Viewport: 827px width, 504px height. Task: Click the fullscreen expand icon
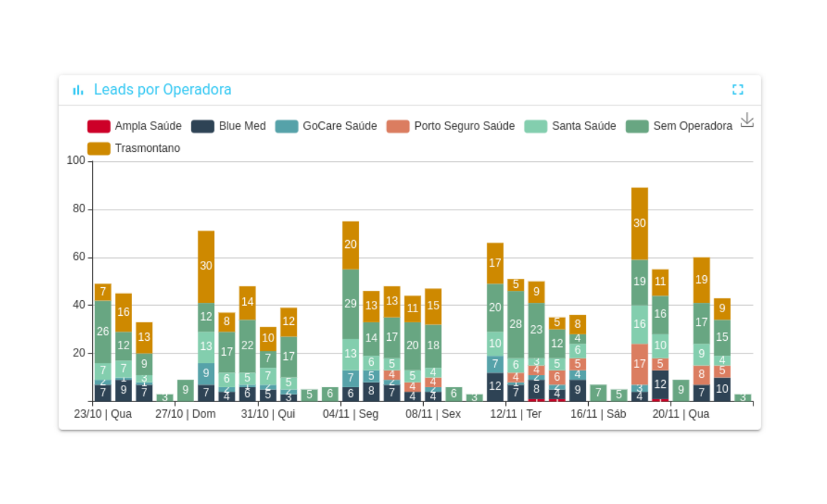738,90
